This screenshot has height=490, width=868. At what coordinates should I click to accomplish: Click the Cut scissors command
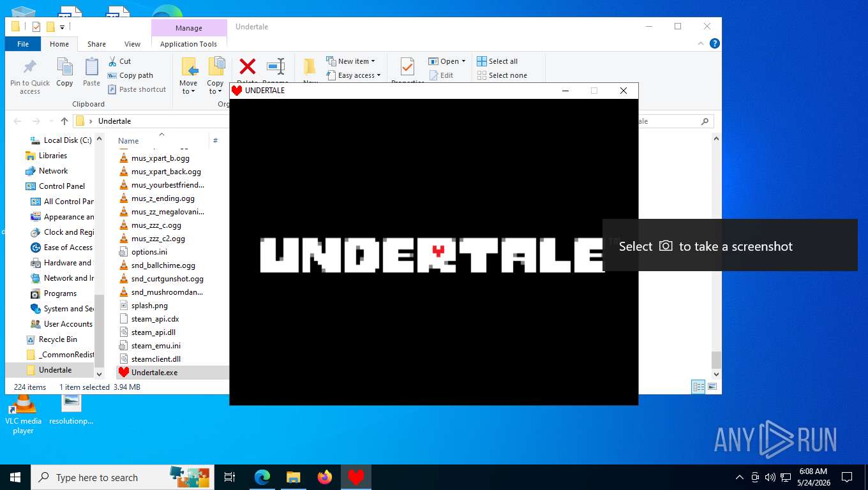(x=119, y=61)
